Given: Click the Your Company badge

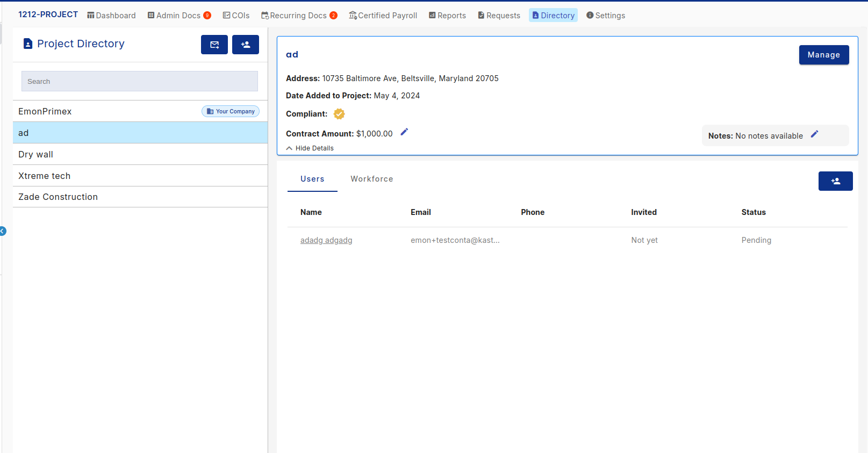Looking at the screenshot, I should (231, 111).
